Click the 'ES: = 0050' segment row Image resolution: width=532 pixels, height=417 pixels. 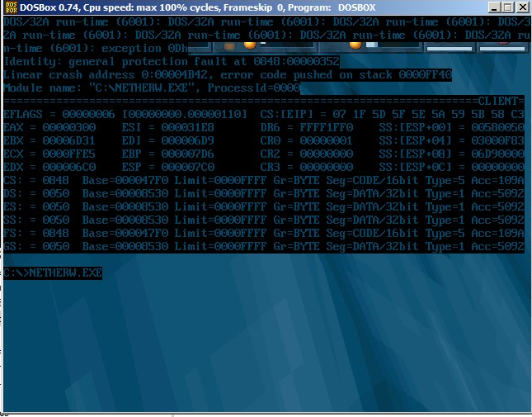(x=264, y=206)
